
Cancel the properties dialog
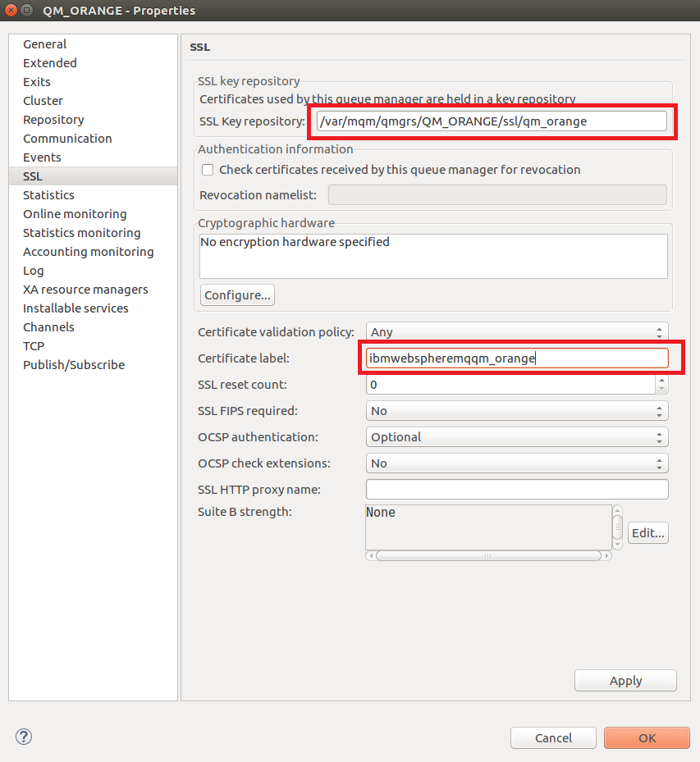pos(553,737)
